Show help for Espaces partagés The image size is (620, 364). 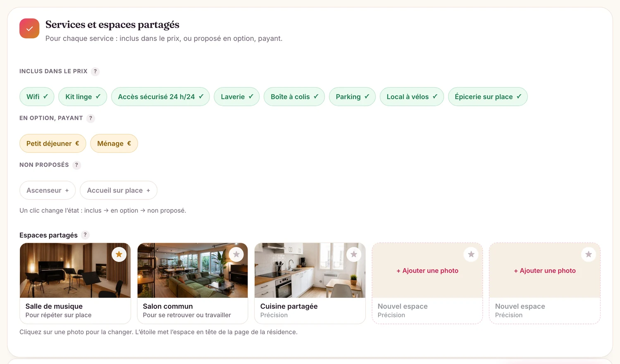[x=85, y=235]
